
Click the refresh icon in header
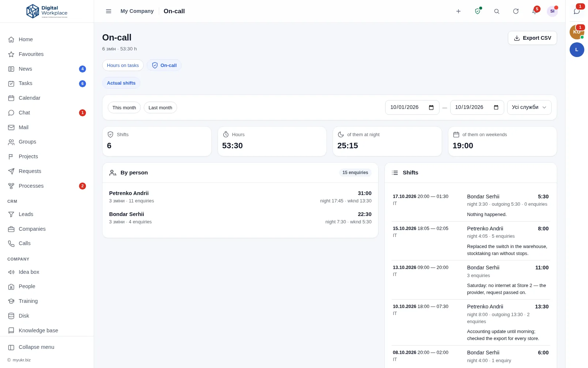(x=516, y=11)
